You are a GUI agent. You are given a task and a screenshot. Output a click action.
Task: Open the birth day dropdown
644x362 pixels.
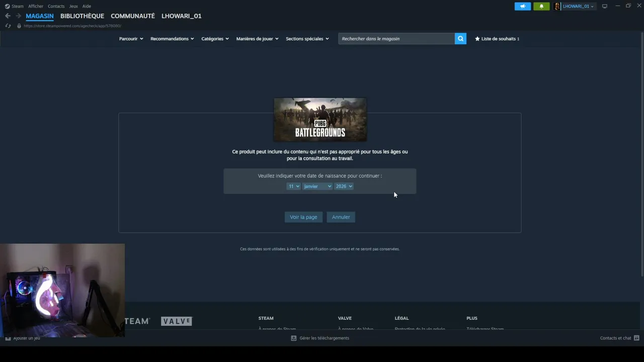[293, 186]
